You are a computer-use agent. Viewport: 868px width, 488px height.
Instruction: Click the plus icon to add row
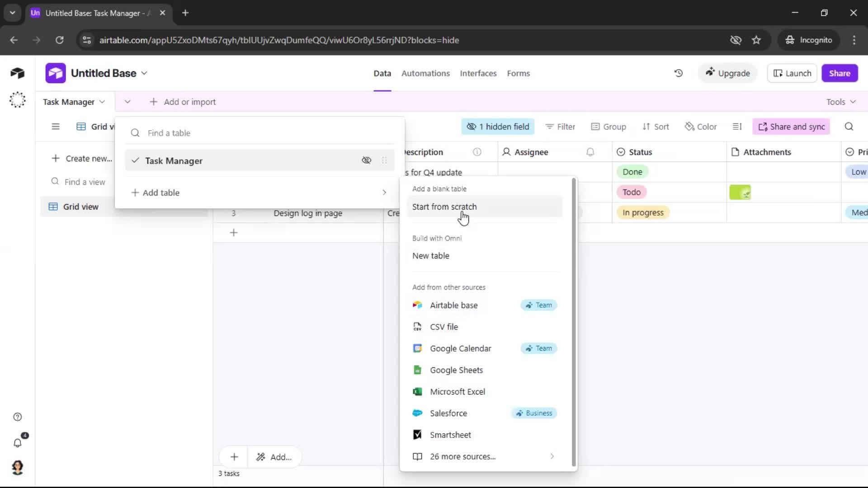coord(234,233)
